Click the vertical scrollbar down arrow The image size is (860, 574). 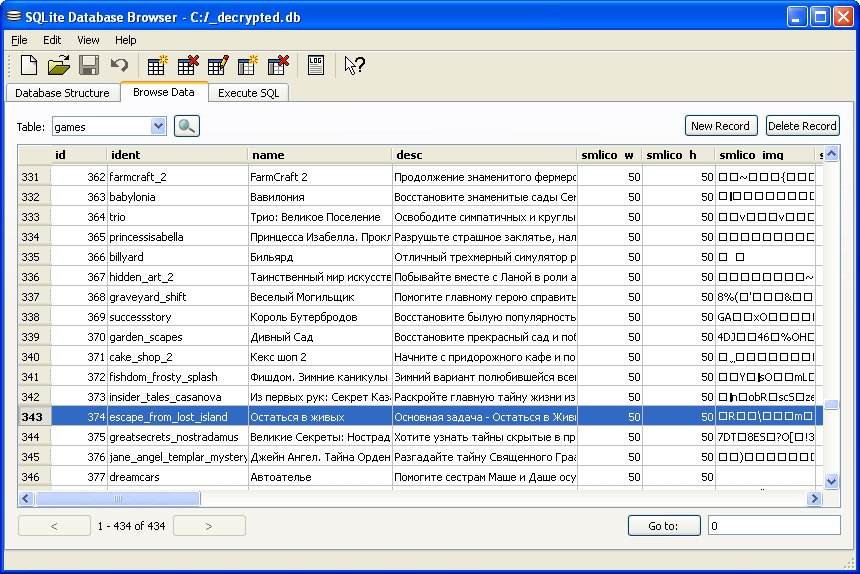pyautogui.click(x=831, y=481)
